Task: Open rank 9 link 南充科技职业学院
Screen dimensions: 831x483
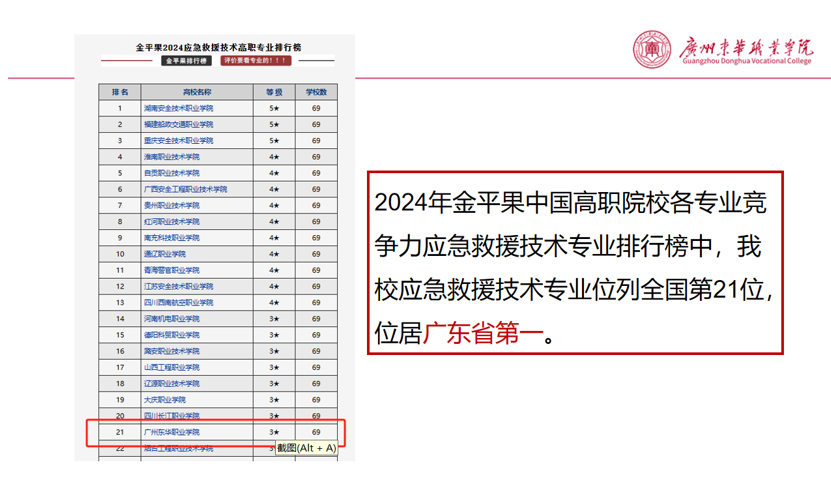Action: [x=172, y=238]
